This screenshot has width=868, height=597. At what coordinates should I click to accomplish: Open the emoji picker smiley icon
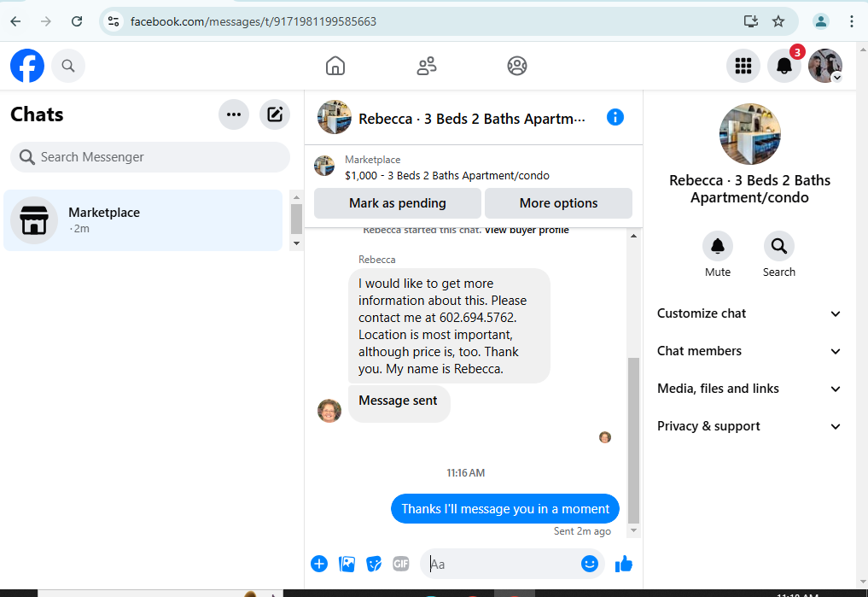click(589, 564)
